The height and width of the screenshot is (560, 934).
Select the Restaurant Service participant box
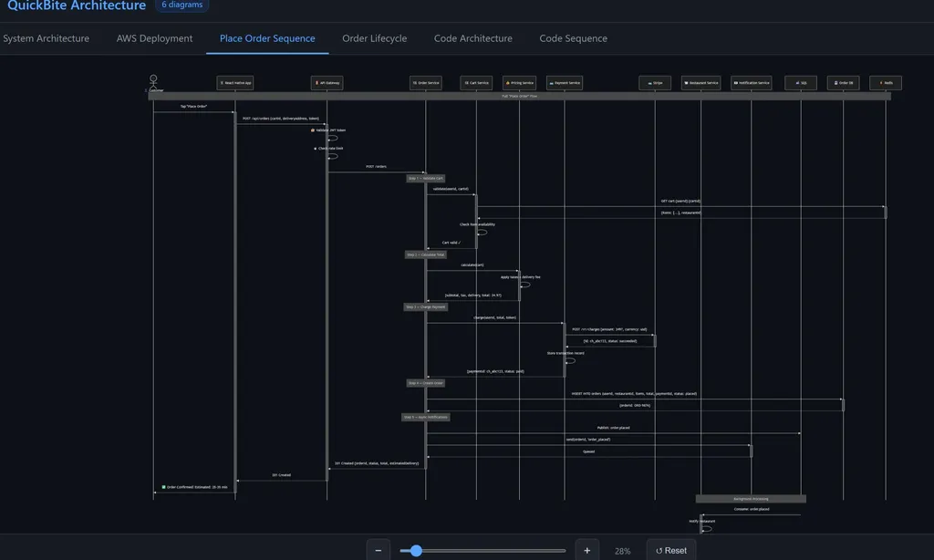click(701, 83)
